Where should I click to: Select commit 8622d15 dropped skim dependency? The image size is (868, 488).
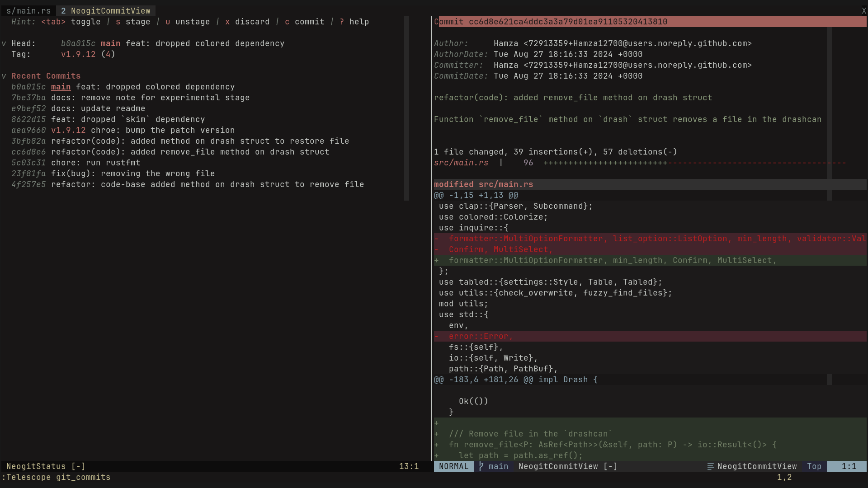(x=108, y=119)
